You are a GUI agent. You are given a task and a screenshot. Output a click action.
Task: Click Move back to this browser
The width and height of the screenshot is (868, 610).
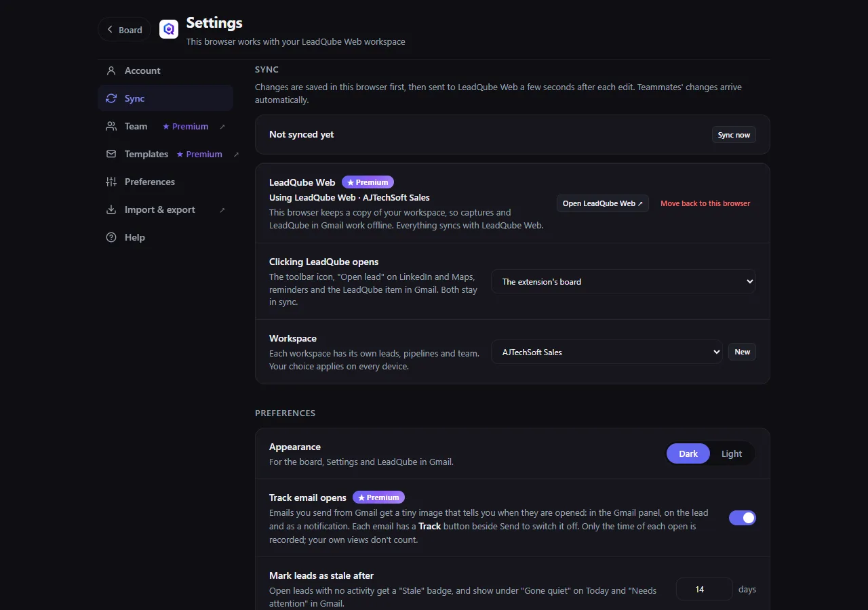705,203
